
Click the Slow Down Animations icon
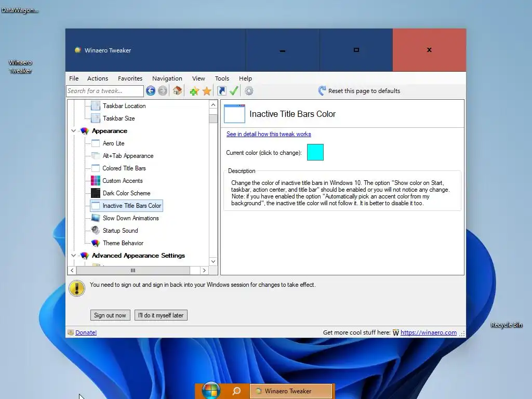(x=96, y=218)
